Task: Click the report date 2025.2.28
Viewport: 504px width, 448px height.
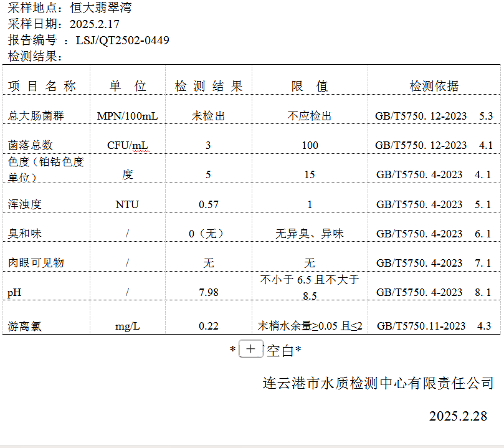Action: pyautogui.click(x=458, y=416)
